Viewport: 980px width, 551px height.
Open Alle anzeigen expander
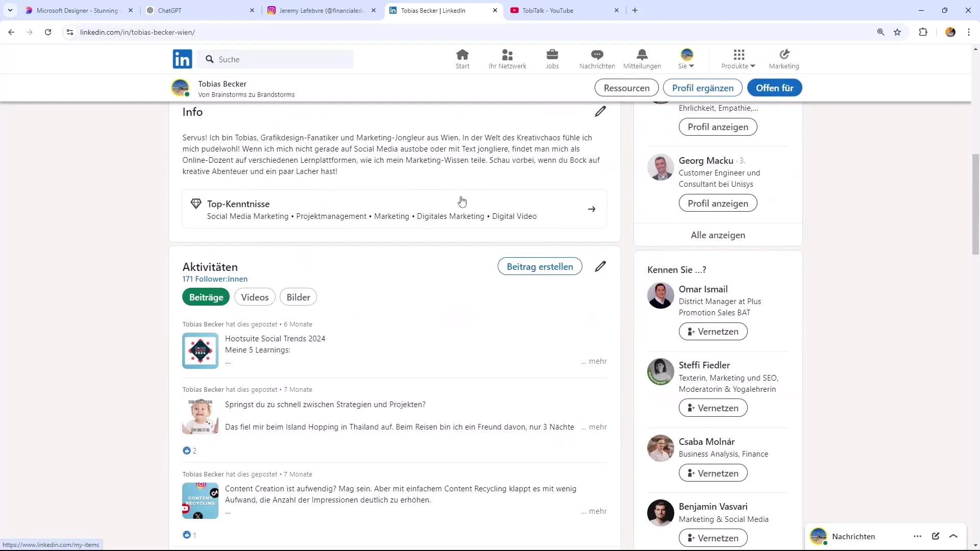[719, 235]
